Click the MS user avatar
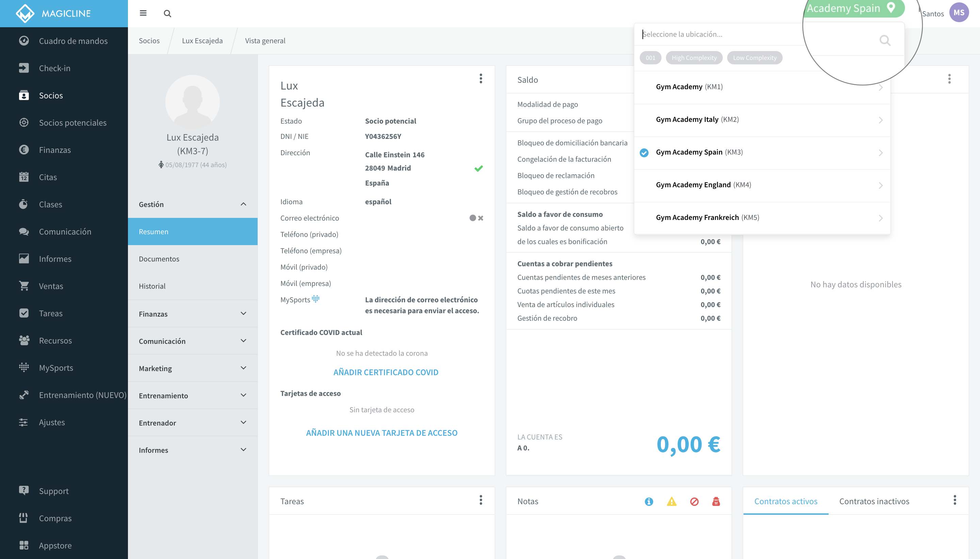This screenshot has width=980, height=559. (x=959, y=12)
